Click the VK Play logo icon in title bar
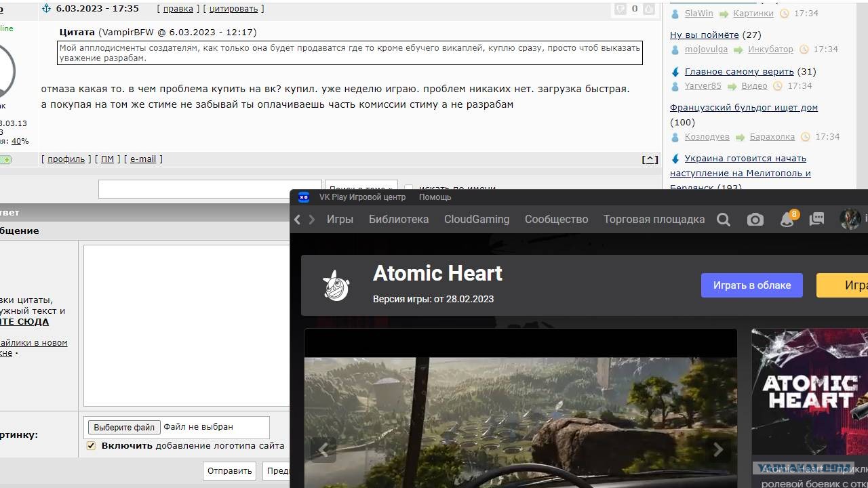 (x=304, y=197)
